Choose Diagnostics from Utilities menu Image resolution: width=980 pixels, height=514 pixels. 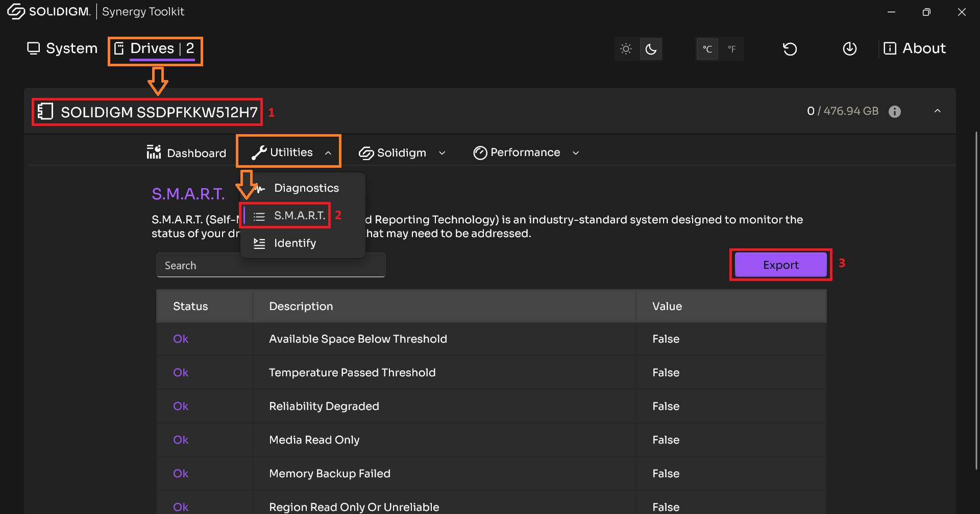pos(303,188)
